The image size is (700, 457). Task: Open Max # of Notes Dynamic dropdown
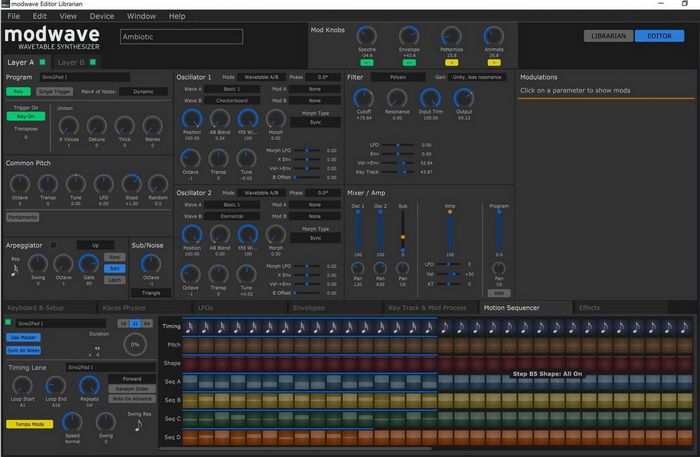point(143,91)
